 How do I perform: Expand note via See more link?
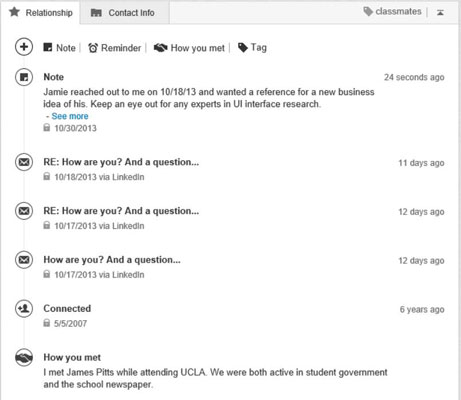pyautogui.click(x=70, y=116)
